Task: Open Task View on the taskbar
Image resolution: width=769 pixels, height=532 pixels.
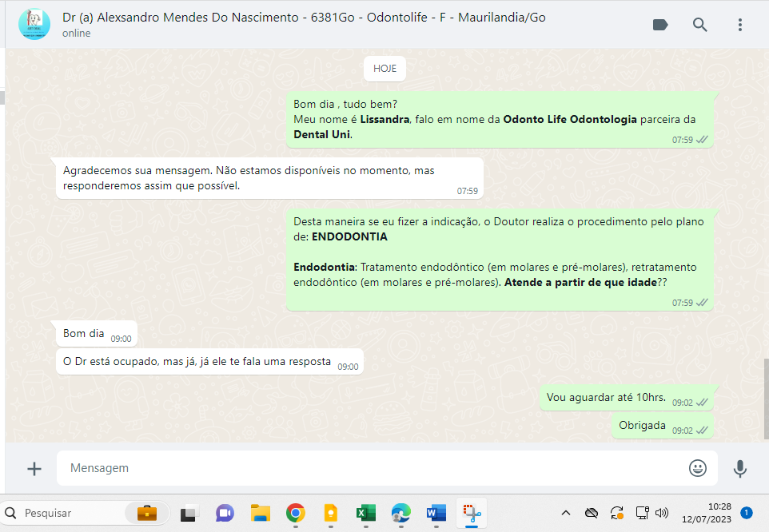Action: pyautogui.click(x=189, y=513)
